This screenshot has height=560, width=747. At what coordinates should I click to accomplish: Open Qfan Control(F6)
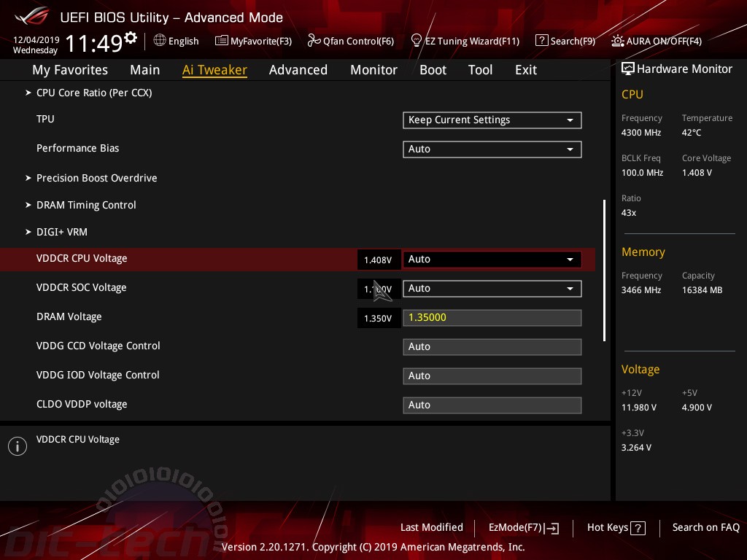[351, 41]
